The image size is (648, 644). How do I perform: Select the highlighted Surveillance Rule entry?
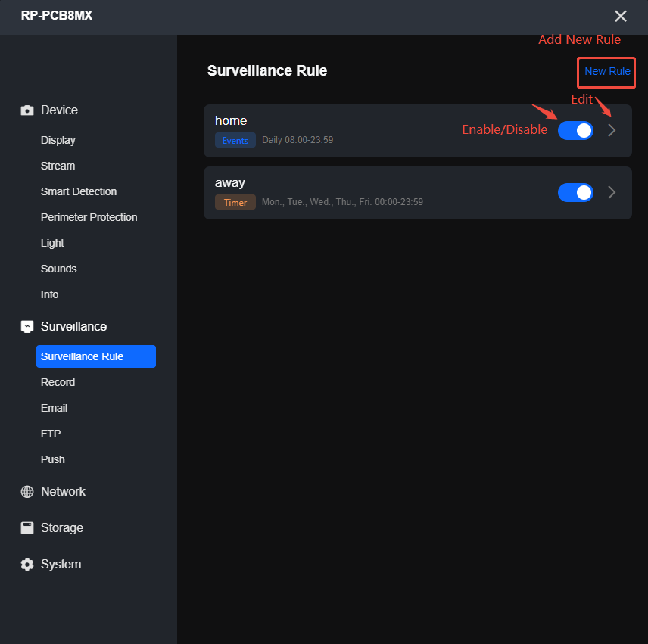(x=81, y=356)
